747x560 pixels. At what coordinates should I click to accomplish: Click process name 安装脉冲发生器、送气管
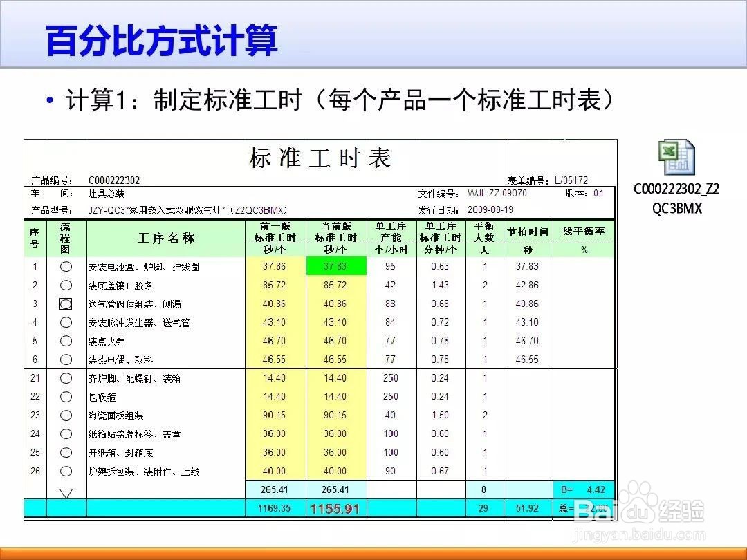click(x=139, y=323)
